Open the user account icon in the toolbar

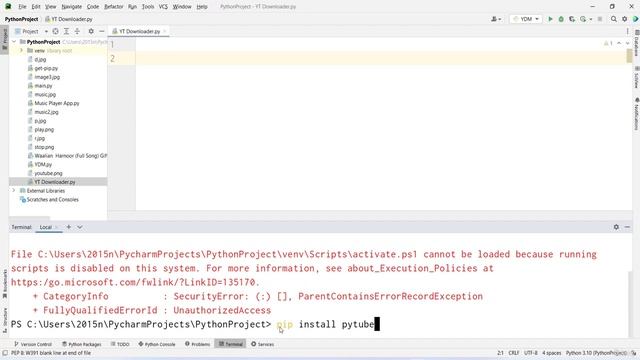pos(495,19)
